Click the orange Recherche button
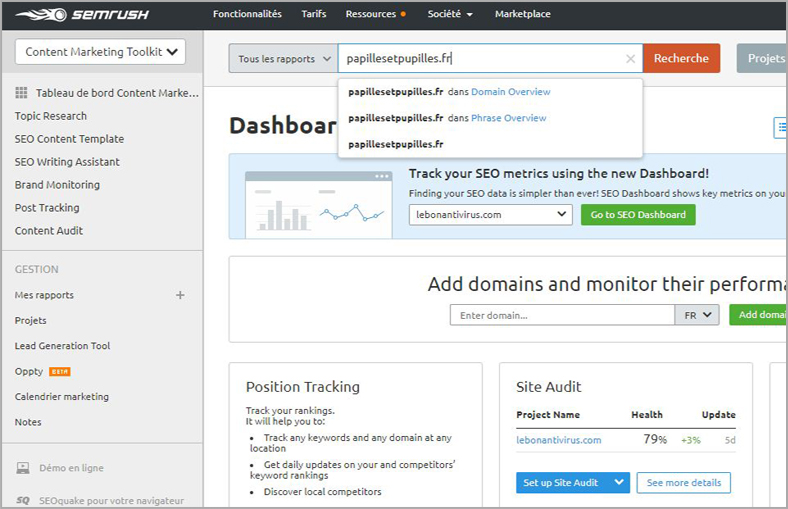 point(681,58)
